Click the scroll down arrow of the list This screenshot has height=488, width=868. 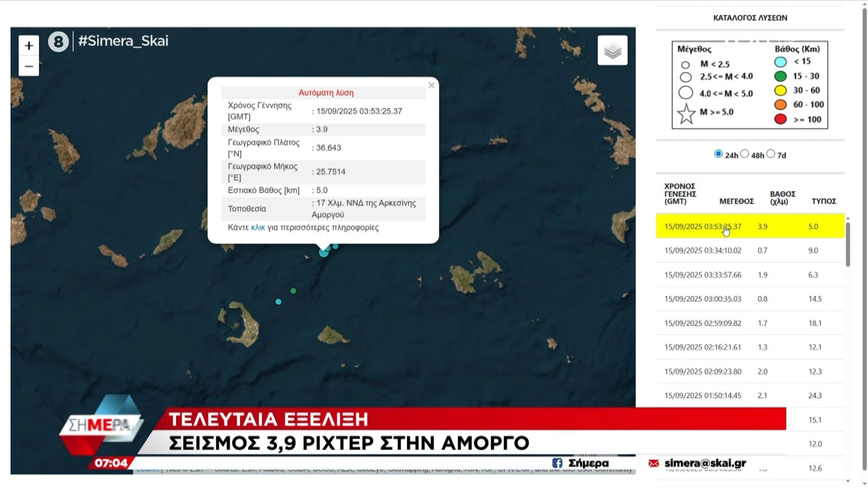point(848,481)
